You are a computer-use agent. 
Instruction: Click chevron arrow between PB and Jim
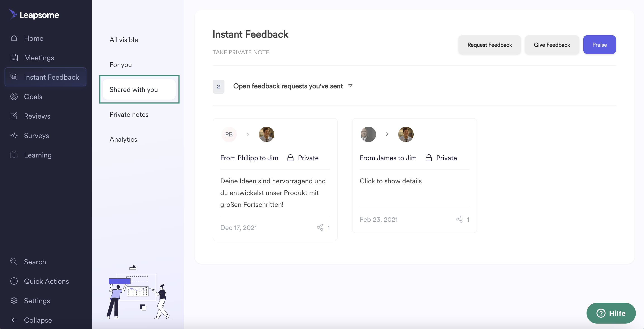click(x=248, y=134)
